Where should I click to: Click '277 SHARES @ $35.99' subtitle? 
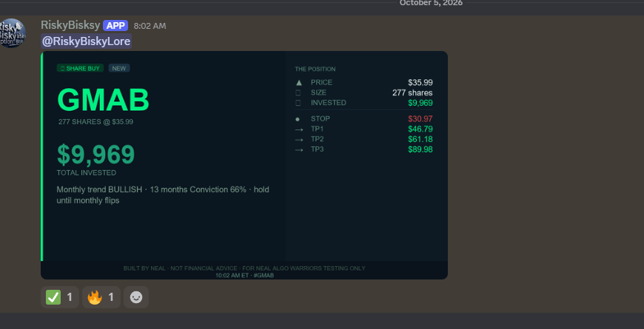(95, 122)
